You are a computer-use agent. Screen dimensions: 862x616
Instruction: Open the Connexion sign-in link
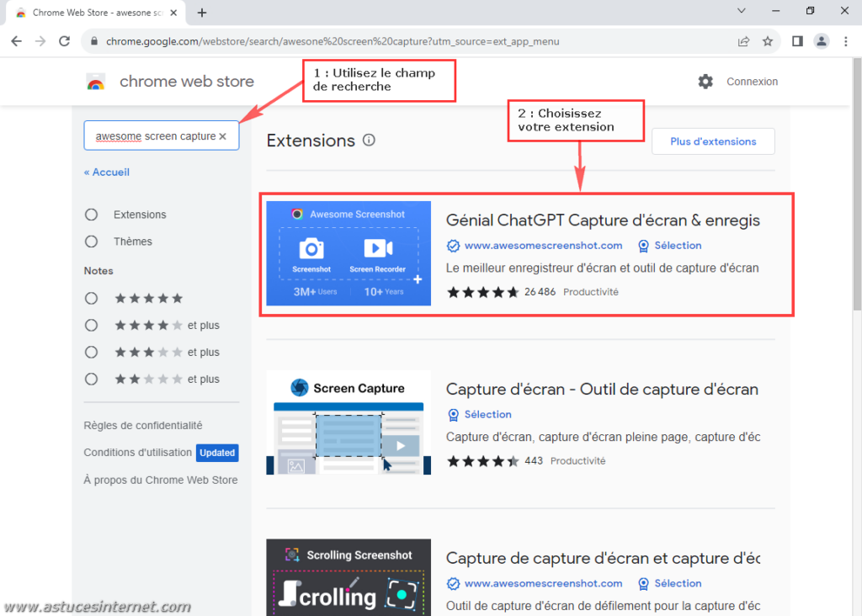point(752,81)
